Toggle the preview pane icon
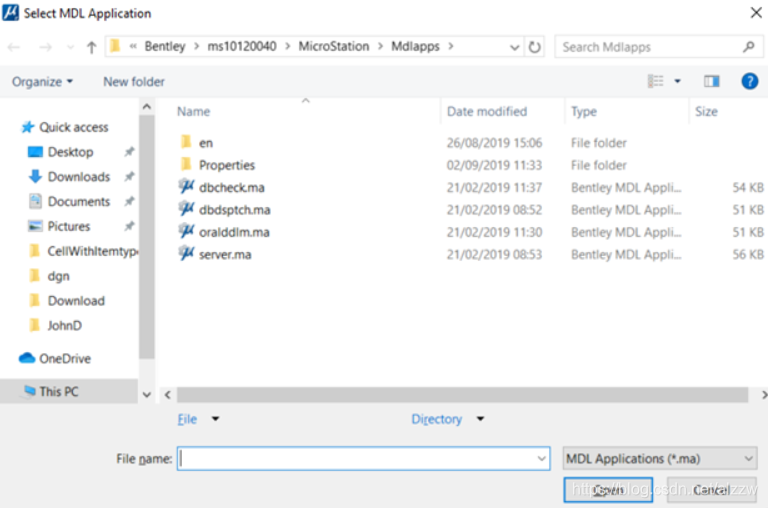 pos(712,81)
